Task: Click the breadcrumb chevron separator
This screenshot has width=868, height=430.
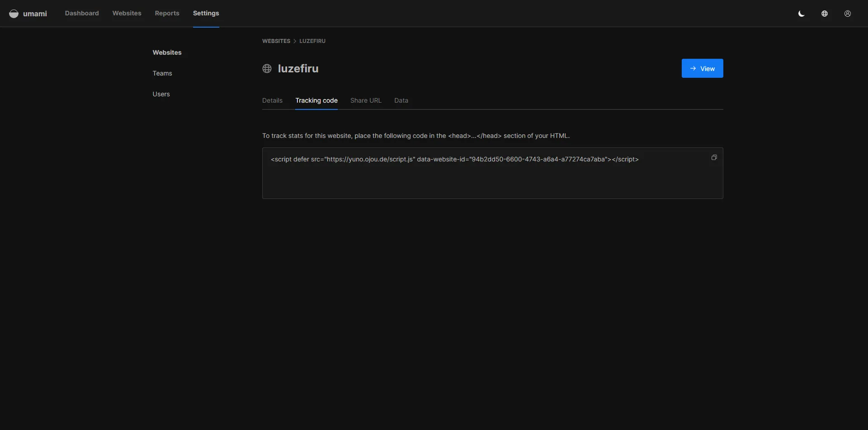Action: point(295,41)
